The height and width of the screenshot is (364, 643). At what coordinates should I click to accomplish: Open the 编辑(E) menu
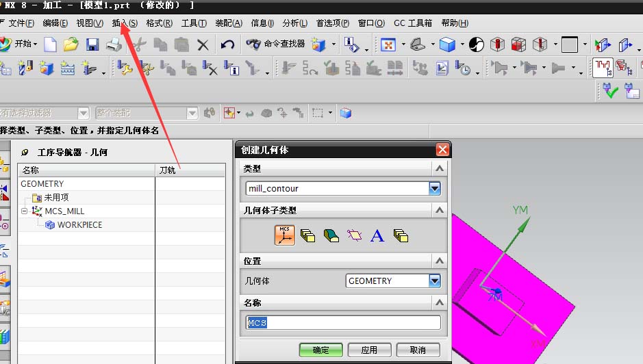coord(55,23)
